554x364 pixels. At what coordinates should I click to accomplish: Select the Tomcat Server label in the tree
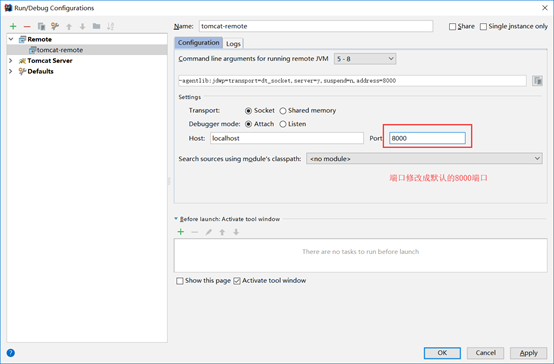[50, 61]
